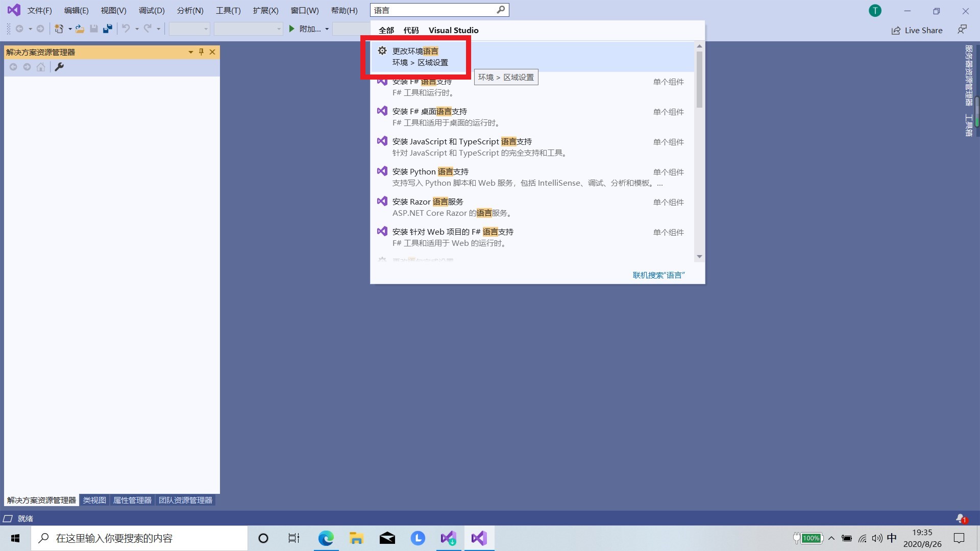Start debugging with the green 附加 run button
This screenshot has width=980, height=551.
pyautogui.click(x=291, y=29)
